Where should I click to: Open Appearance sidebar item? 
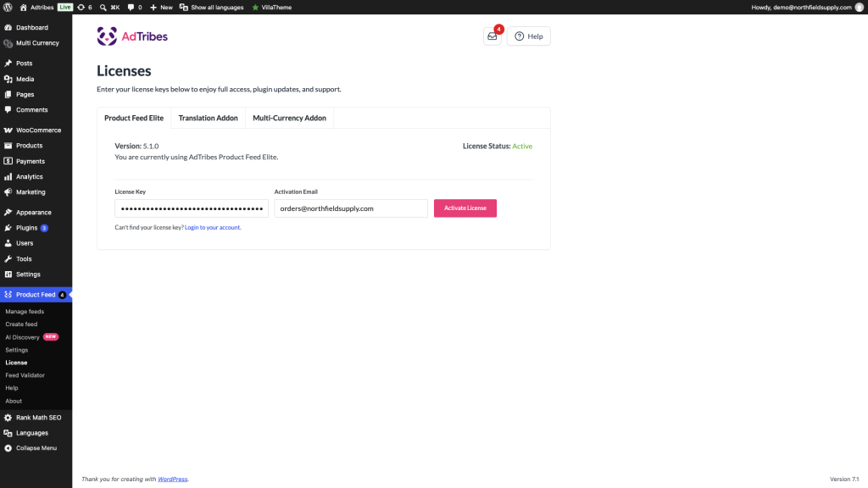(x=36, y=213)
